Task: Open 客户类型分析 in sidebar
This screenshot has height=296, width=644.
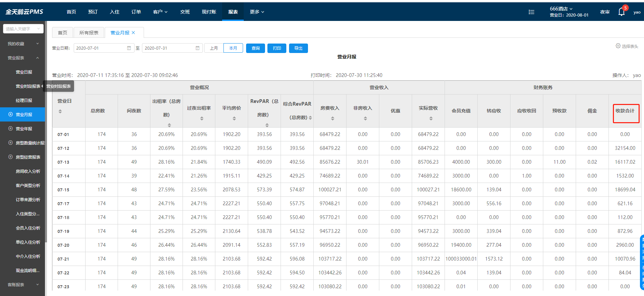Action: click(28, 185)
